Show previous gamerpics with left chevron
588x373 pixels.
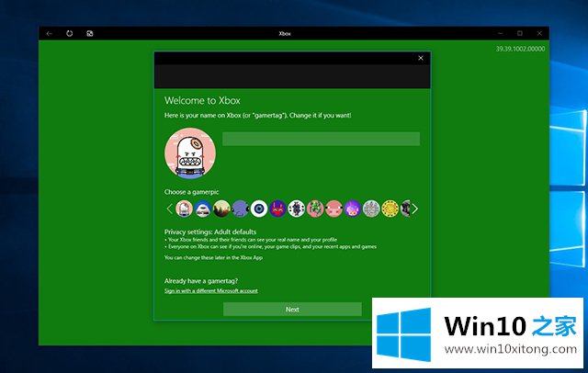[169, 209]
